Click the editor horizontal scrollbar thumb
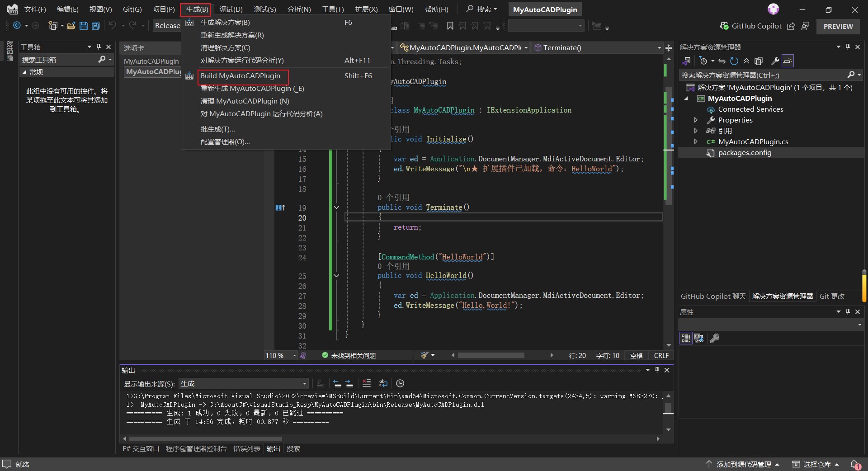868x471 pixels. pos(491,355)
